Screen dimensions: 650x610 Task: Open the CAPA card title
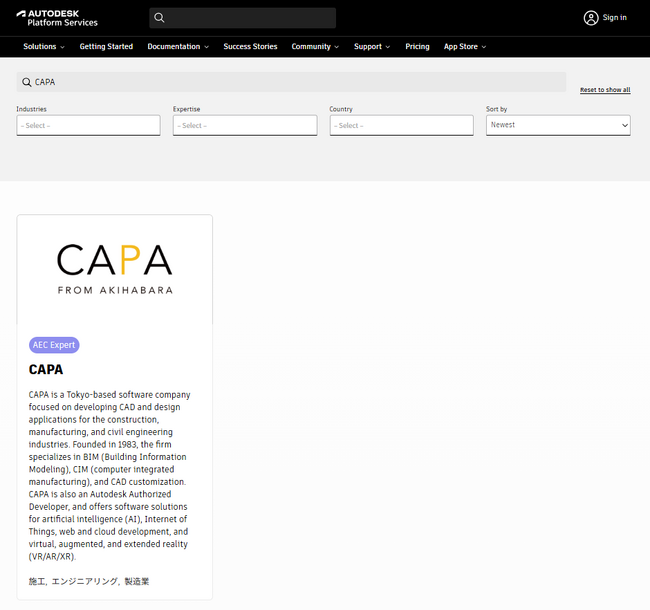pos(46,369)
